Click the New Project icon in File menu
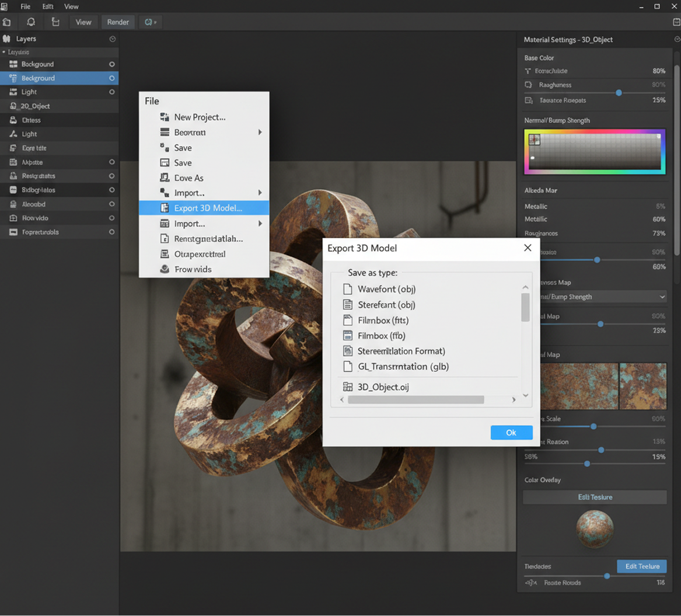Screen dimensions: 681x616 click(165, 117)
